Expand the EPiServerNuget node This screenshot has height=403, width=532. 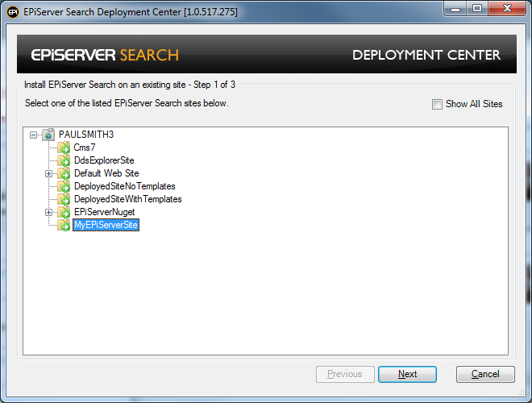pos(48,212)
